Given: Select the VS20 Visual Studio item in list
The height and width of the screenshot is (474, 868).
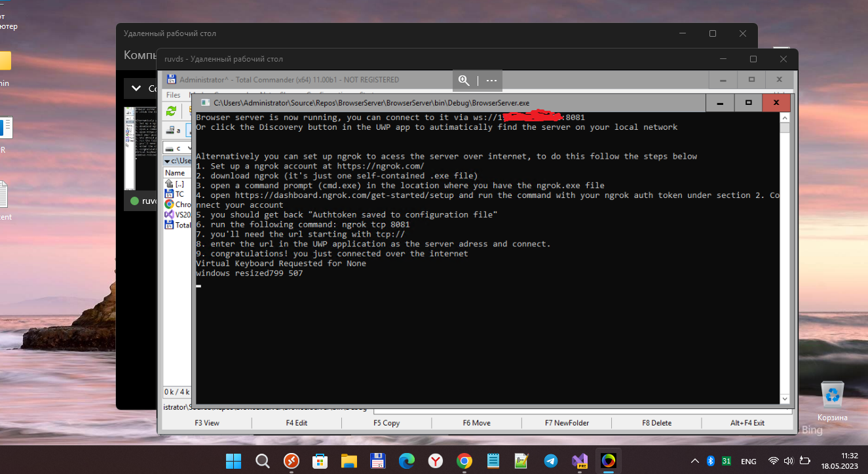Looking at the screenshot, I should (x=178, y=214).
